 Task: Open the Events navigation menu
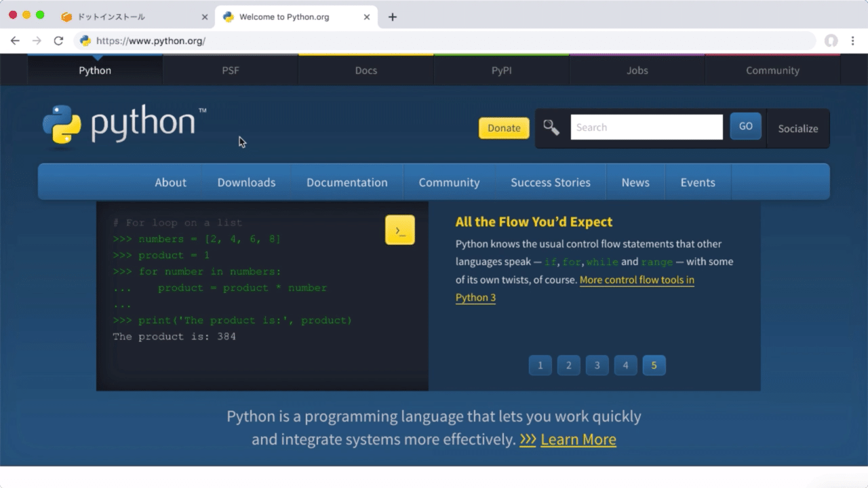[x=698, y=182]
